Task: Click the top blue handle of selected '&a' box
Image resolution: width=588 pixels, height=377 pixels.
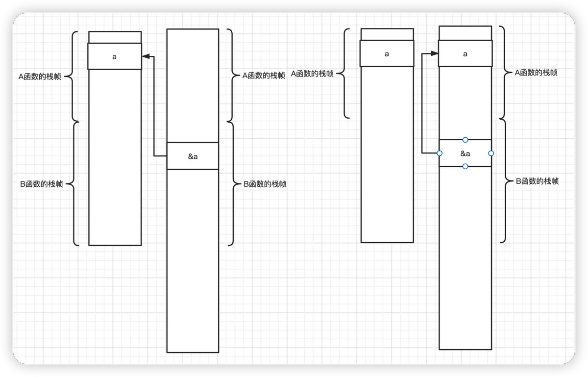Action: tap(465, 140)
